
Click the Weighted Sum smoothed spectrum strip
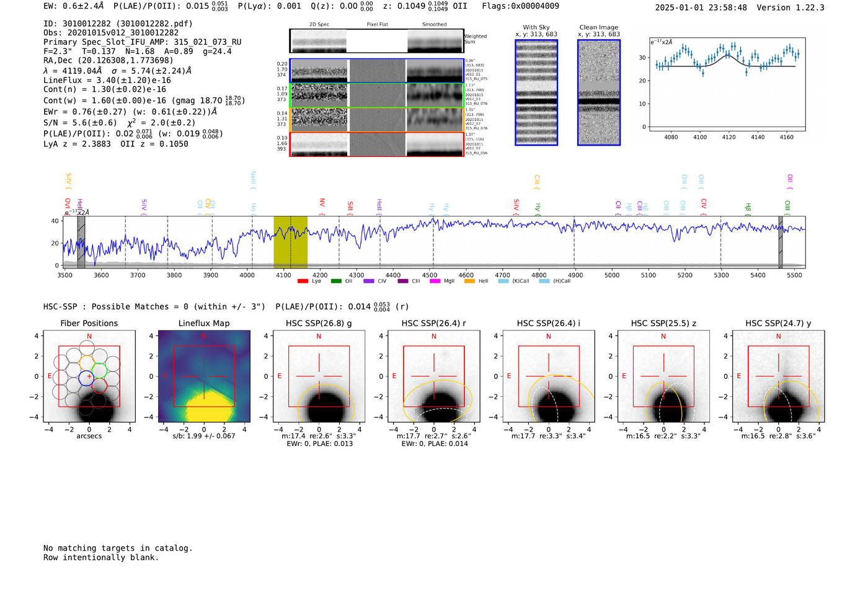pyautogui.click(x=435, y=41)
